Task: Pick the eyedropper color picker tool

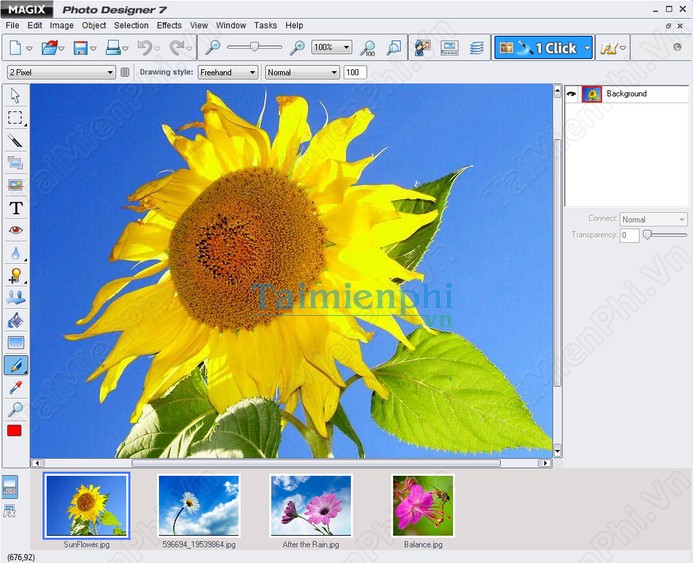Action: 15,388
